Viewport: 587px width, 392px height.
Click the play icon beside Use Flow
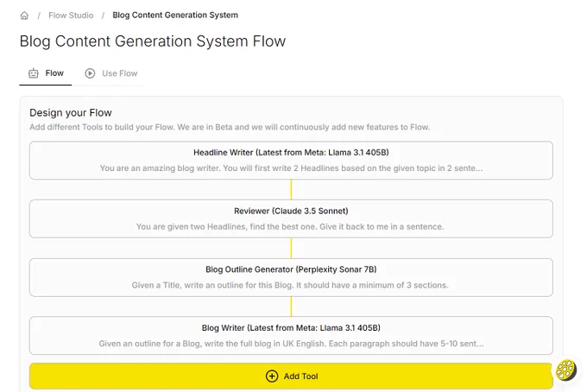click(x=90, y=73)
